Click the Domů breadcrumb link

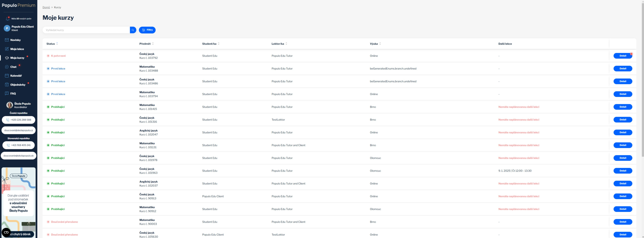[x=46, y=7]
